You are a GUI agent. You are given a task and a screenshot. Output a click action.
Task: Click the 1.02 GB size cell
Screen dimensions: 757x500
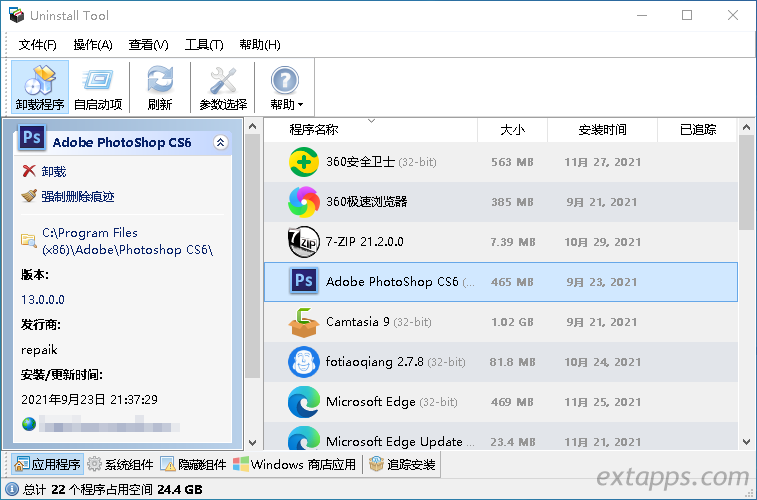point(512,322)
